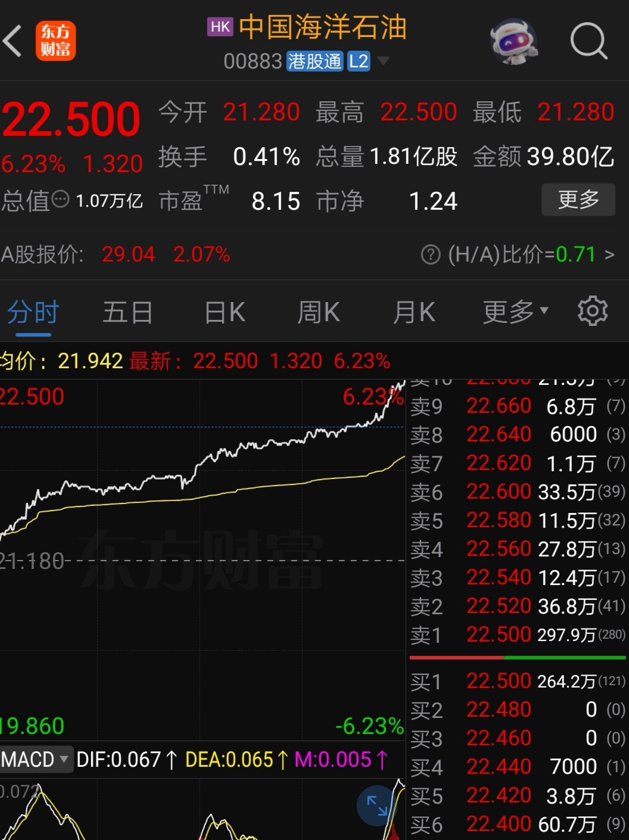Select the 卖4 22.560 order row
Viewport: 629px width, 840px height.
click(x=518, y=549)
